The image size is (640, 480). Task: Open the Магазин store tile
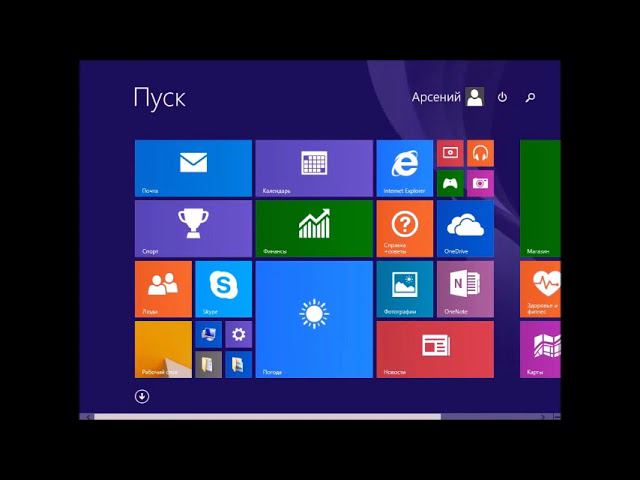pos(540,198)
